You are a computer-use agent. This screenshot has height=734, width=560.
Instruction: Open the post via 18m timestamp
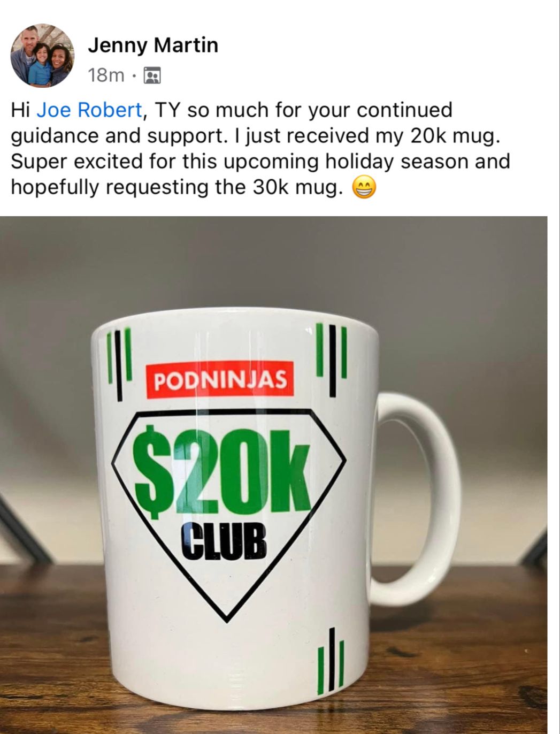click(x=106, y=76)
